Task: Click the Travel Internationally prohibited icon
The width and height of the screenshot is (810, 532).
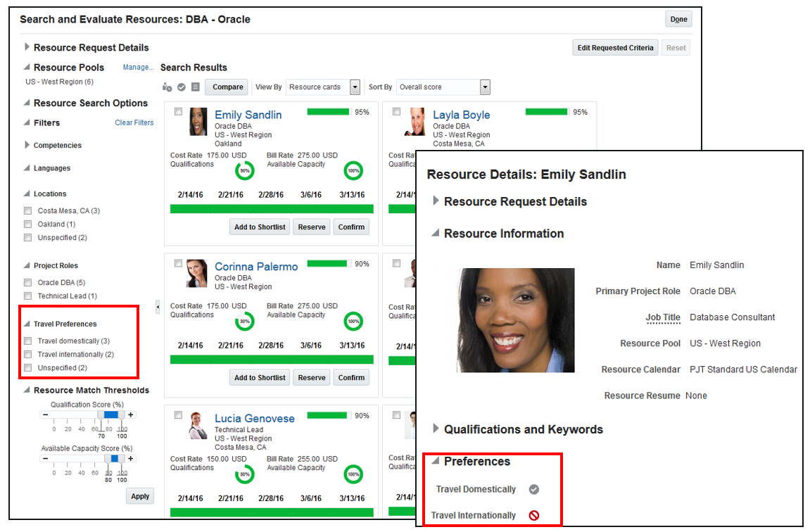Action: pyautogui.click(x=534, y=515)
